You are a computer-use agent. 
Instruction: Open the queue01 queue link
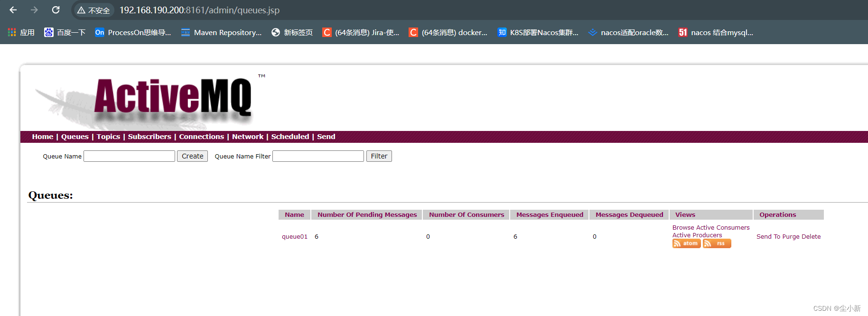(295, 237)
